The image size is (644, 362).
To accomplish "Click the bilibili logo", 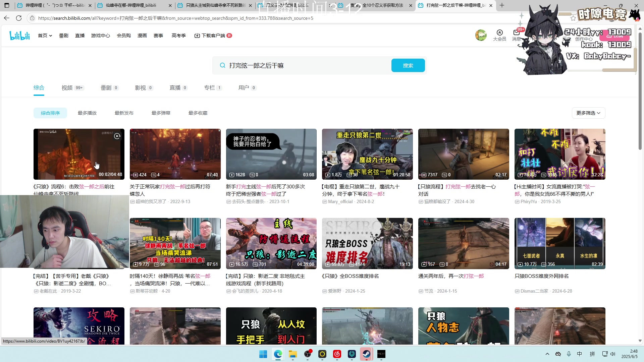I will point(19,36).
